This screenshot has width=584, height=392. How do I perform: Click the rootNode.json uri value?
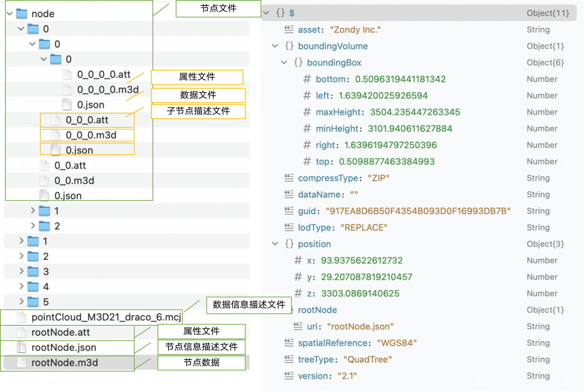[360, 327]
